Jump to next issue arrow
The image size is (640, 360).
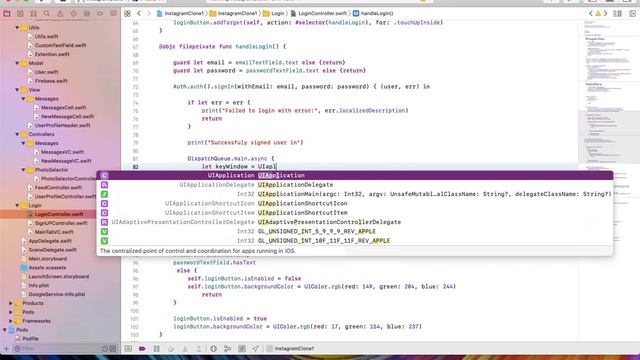(606, 13)
